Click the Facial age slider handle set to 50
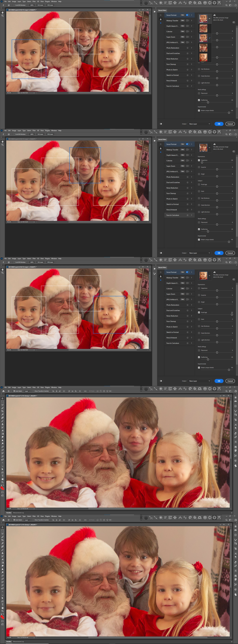 click(x=232, y=314)
